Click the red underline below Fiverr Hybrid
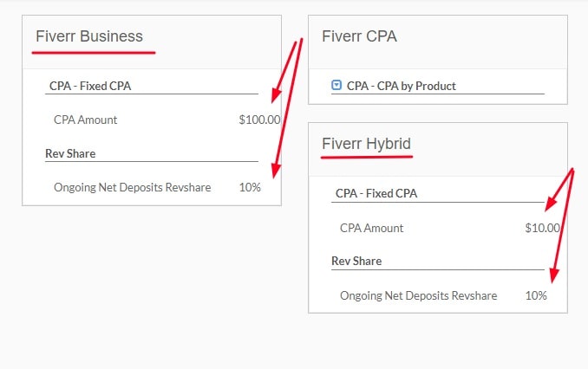Screen dimensions: 588x369 click(x=367, y=158)
